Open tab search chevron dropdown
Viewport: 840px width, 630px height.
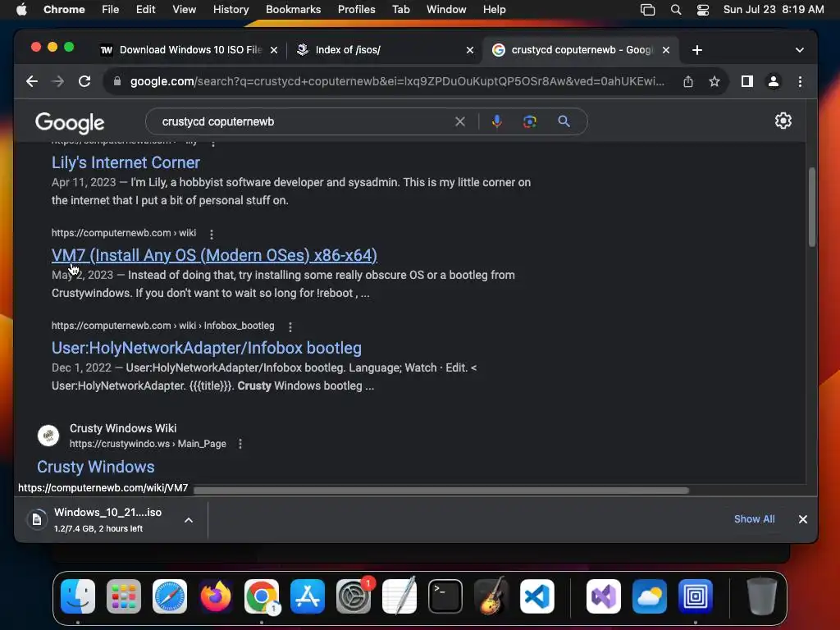[799, 50]
